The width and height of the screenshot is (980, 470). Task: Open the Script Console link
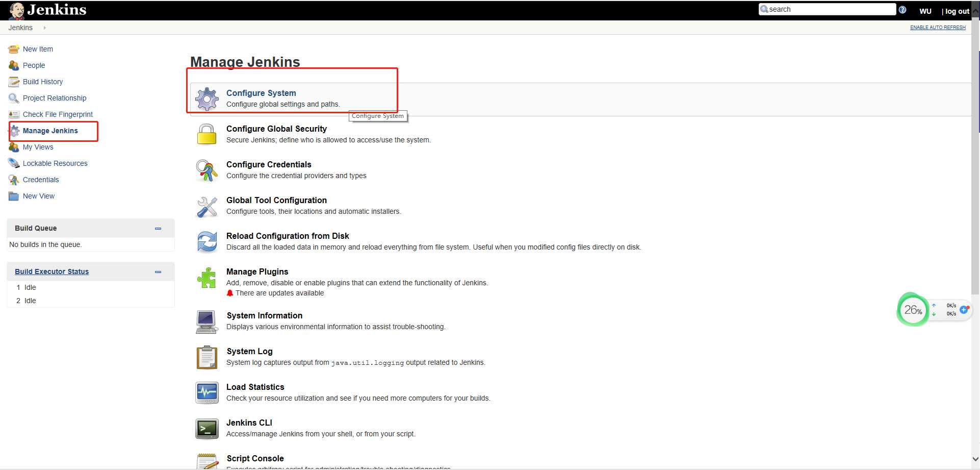point(255,458)
